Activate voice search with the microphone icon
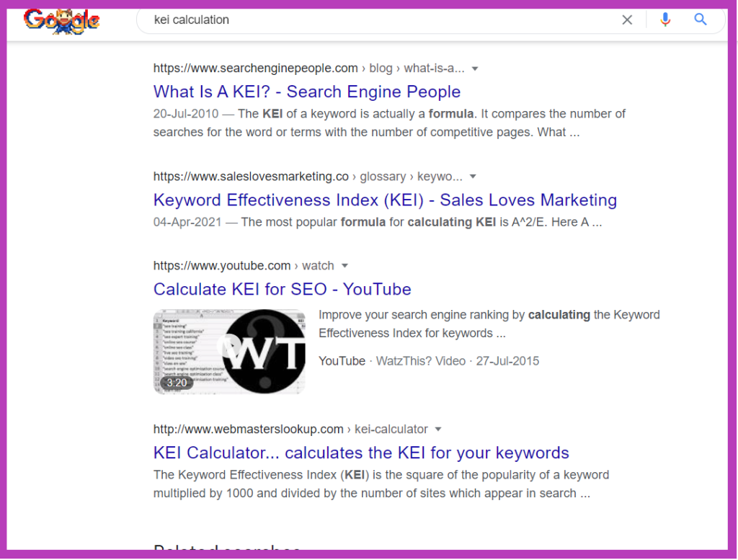This screenshot has height=560, width=738. (x=664, y=19)
